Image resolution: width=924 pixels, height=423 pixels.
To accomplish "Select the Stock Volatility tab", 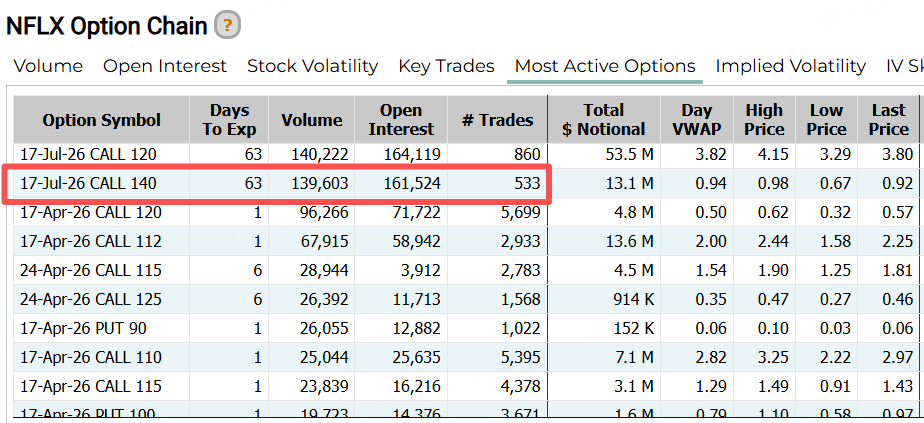I will click(x=312, y=66).
